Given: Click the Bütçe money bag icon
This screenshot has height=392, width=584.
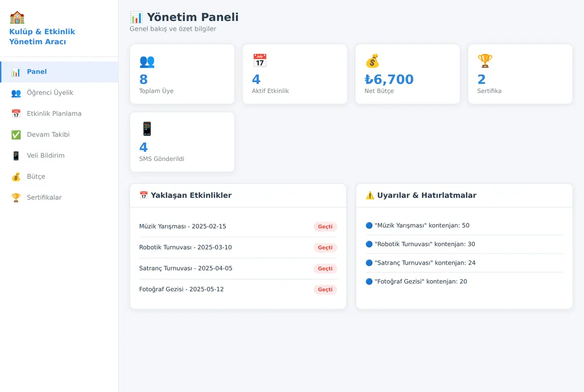Looking at the screenshot, I should (x=16, y=177).
